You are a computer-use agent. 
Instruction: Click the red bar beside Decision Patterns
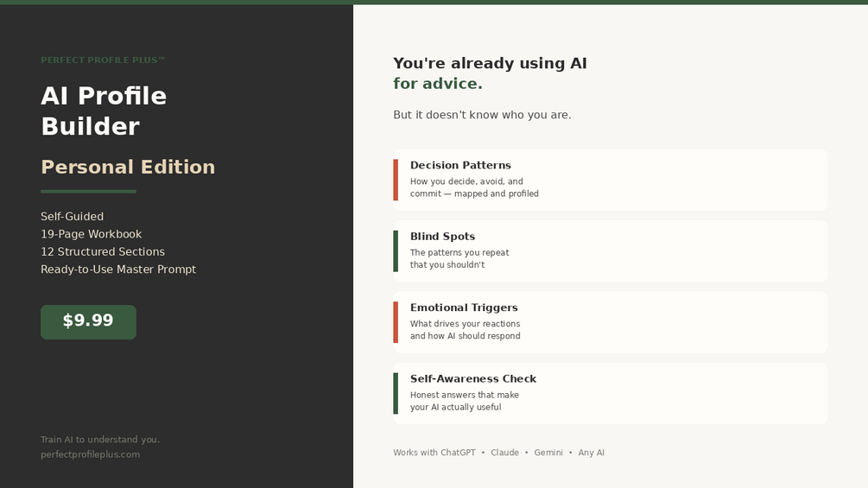(396, 180)
